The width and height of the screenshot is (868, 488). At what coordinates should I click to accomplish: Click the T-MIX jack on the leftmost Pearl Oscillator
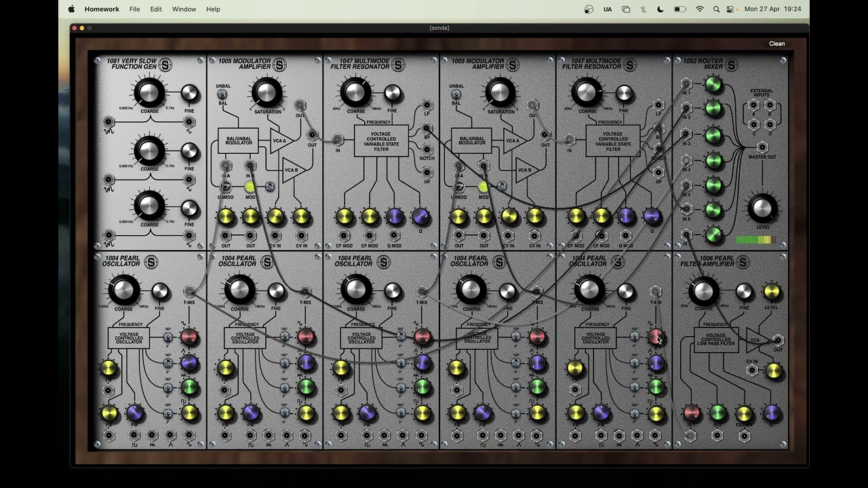[x=189, y=292]
